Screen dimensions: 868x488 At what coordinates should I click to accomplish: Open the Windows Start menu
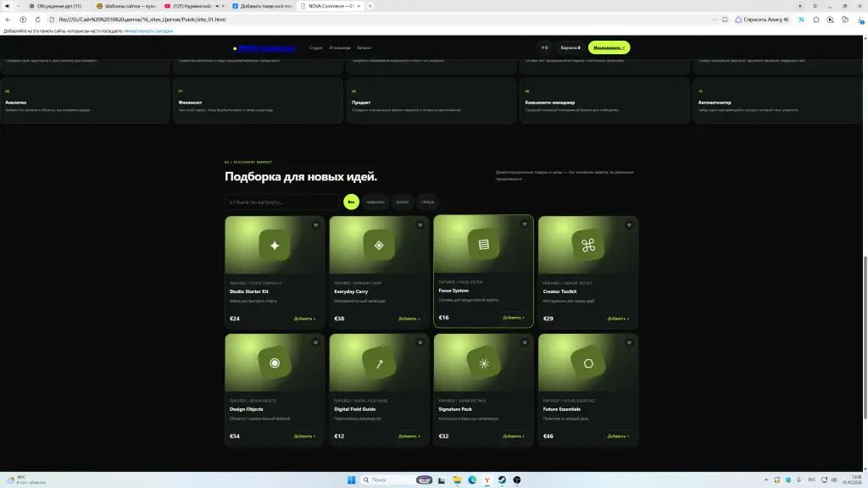pos(351,480)
